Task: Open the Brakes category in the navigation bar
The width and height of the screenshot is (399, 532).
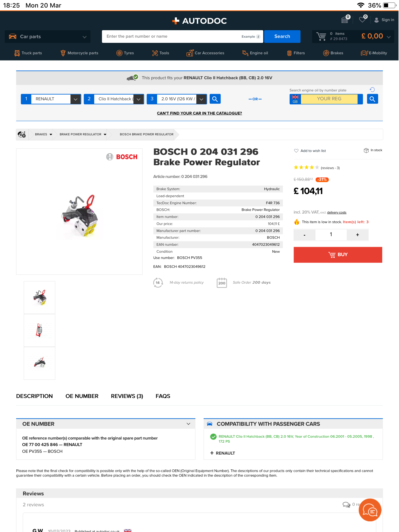Action: 333,53
